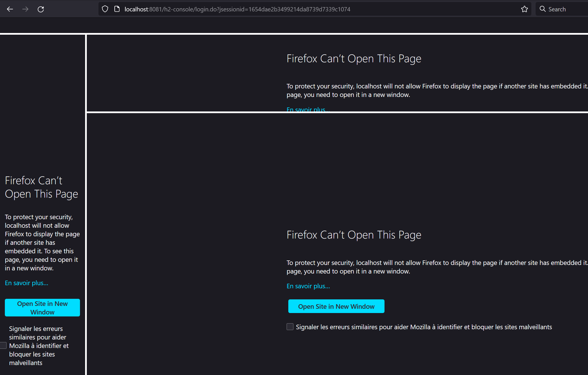The width and height of the screenshot is (588, 375).
Task: Click the cut-off 'En savoir plus' link in the top frame
Action: coord(308,109)
